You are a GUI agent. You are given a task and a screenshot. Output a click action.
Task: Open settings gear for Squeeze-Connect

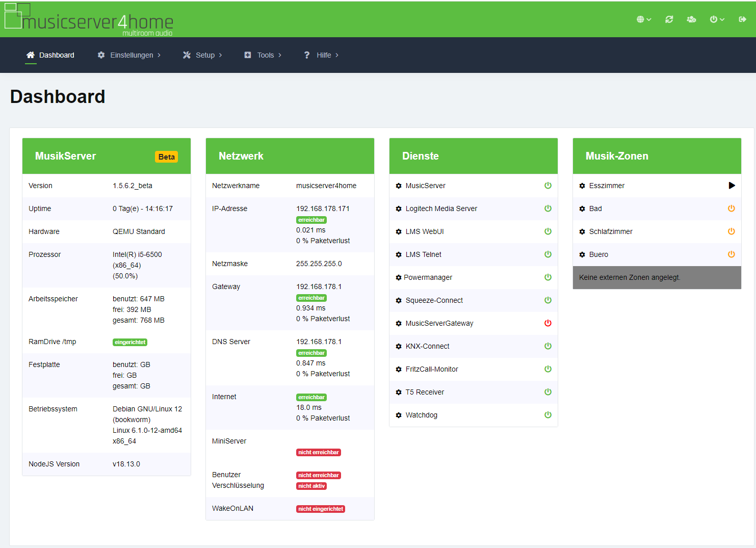(399, 301)
